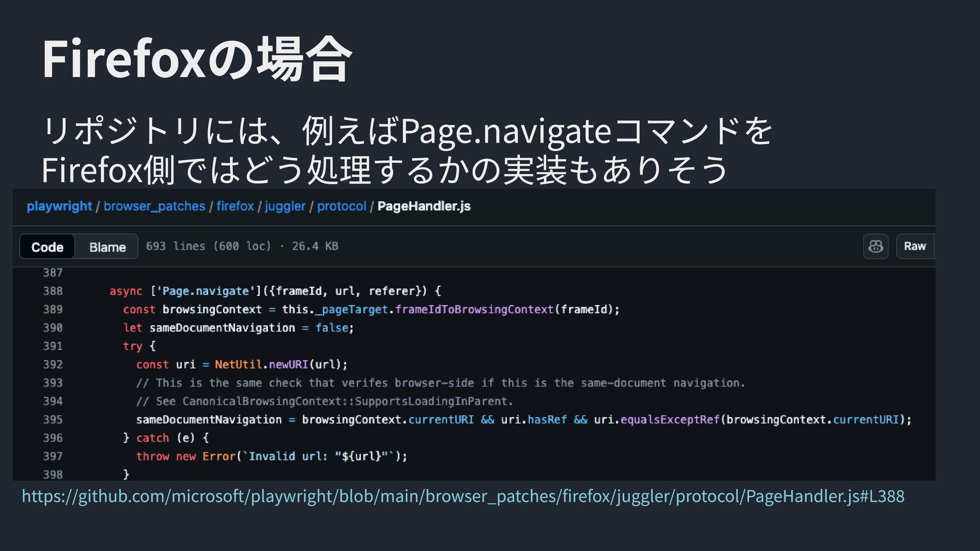The height and width of the screenshot is (551, 980).
Task: Click equalsExceptRef in line 395
Action: [x=670, y=420]
